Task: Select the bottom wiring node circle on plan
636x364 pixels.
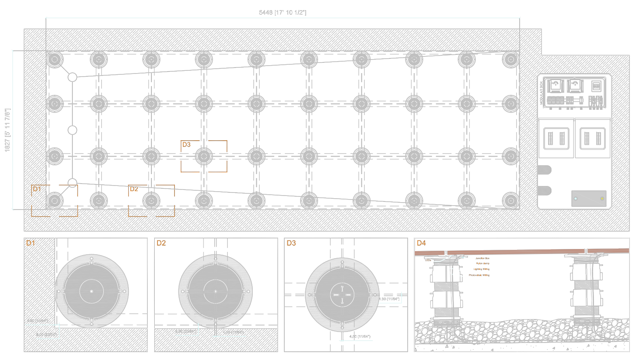Action: click(x=72, y=183)
